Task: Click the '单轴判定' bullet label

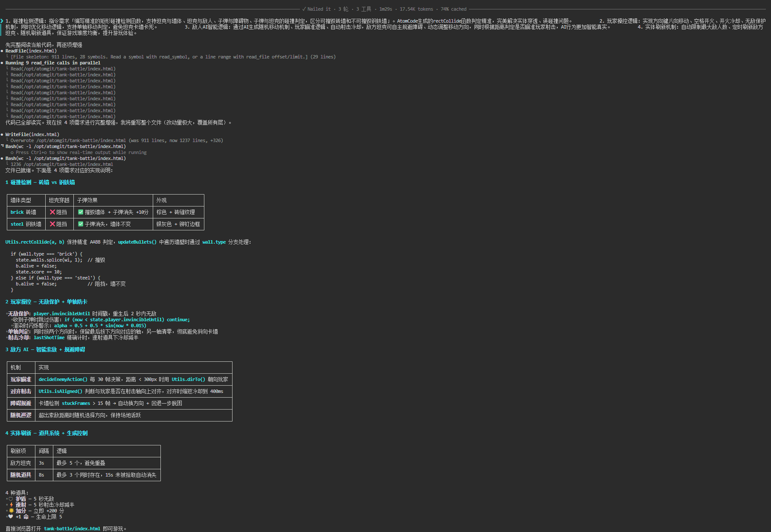Action: [18, 331]
